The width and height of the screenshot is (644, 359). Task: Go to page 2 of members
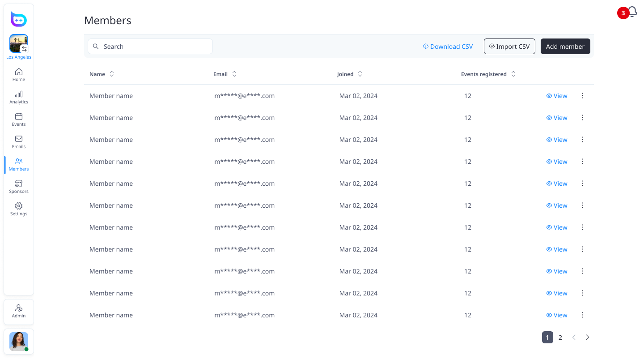560,338
